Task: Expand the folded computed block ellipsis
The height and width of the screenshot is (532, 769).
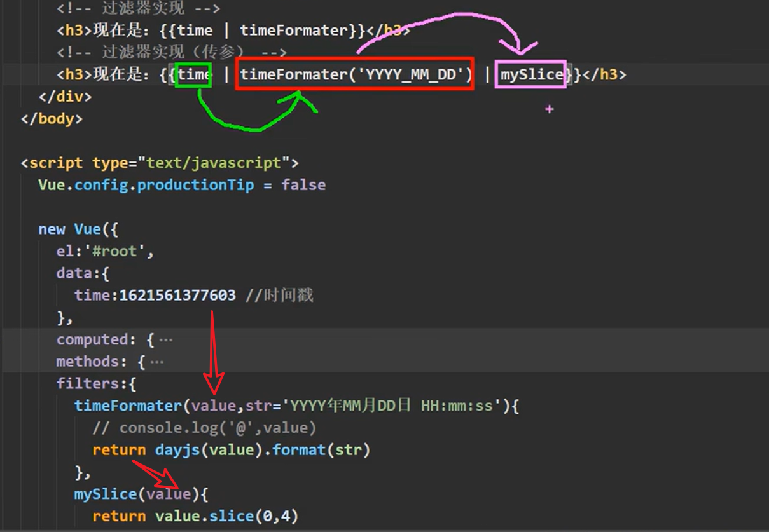Action: point(165,340)
